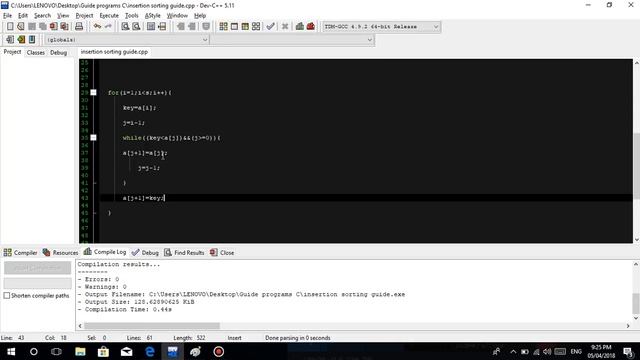
Task: Enable Shorten compiler paths checkbox
Action: click(x=7, y=296)
